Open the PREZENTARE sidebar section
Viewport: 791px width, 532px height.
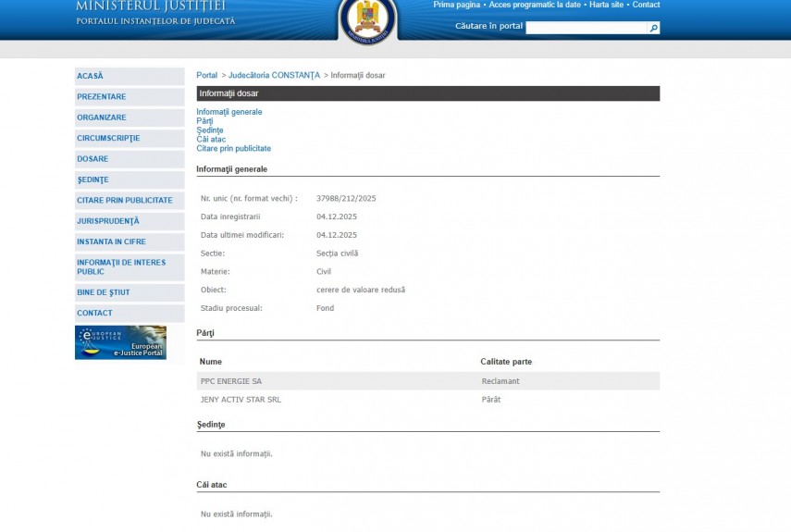point(102,97)
